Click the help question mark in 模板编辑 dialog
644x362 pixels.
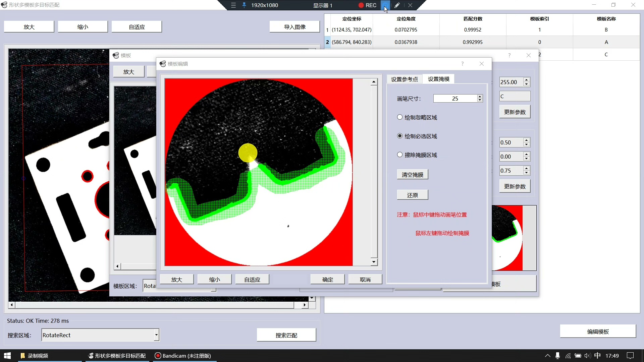coord(463,64)
